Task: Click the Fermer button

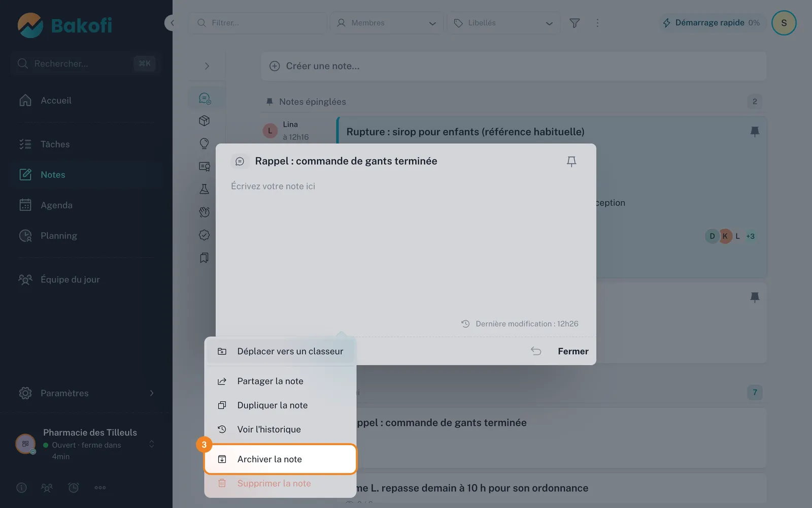Action: (x=573, y=352)
